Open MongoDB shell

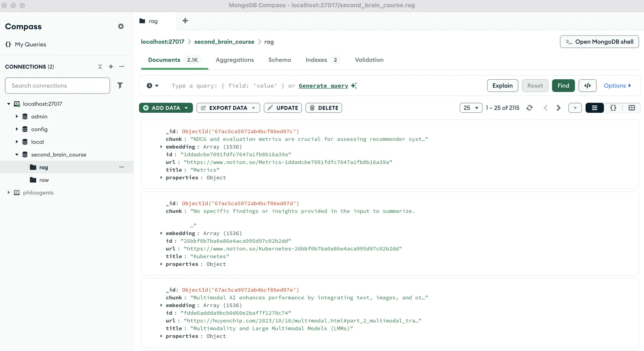point(599,41)
